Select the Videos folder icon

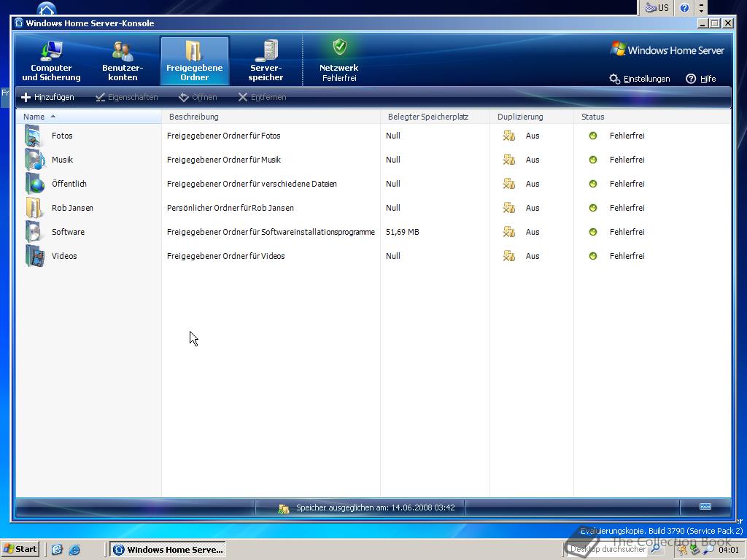pyautogui.click(x=34, y=256)
